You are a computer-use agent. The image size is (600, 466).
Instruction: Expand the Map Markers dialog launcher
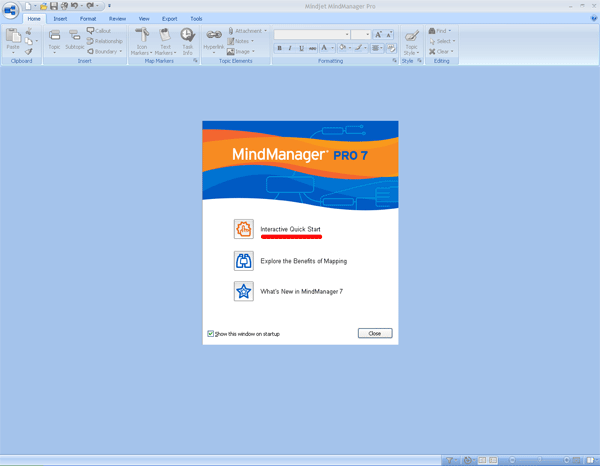coord(195,60)
